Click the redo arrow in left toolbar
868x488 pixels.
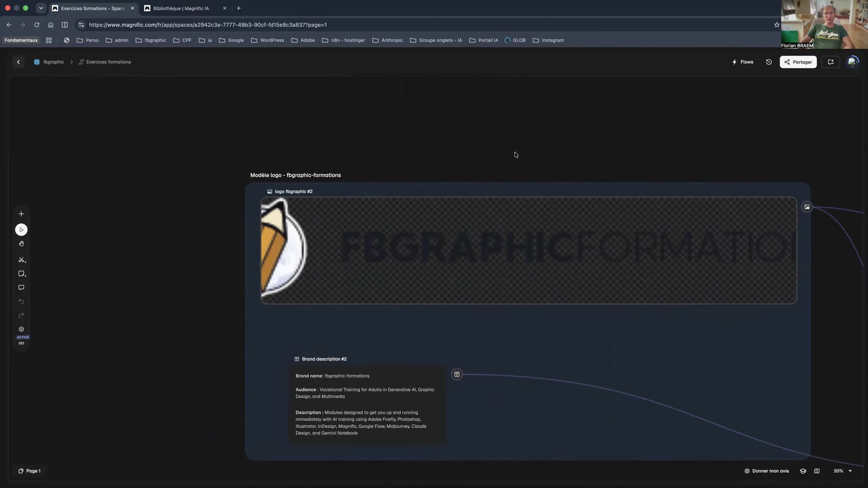(21, 315)
